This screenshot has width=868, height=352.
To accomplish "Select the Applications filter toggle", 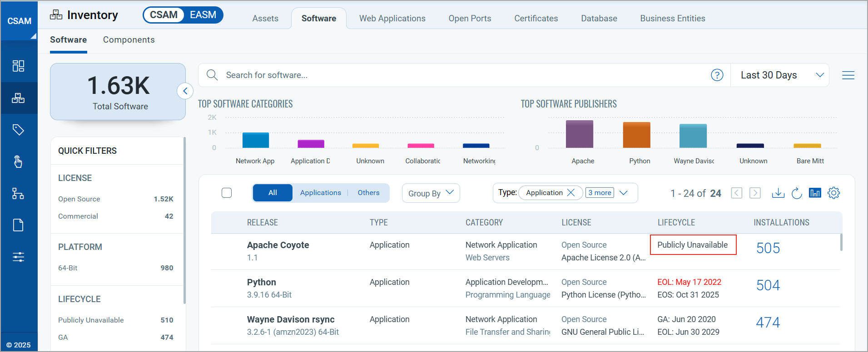I will pyautogui.click(x=320, y=193).
